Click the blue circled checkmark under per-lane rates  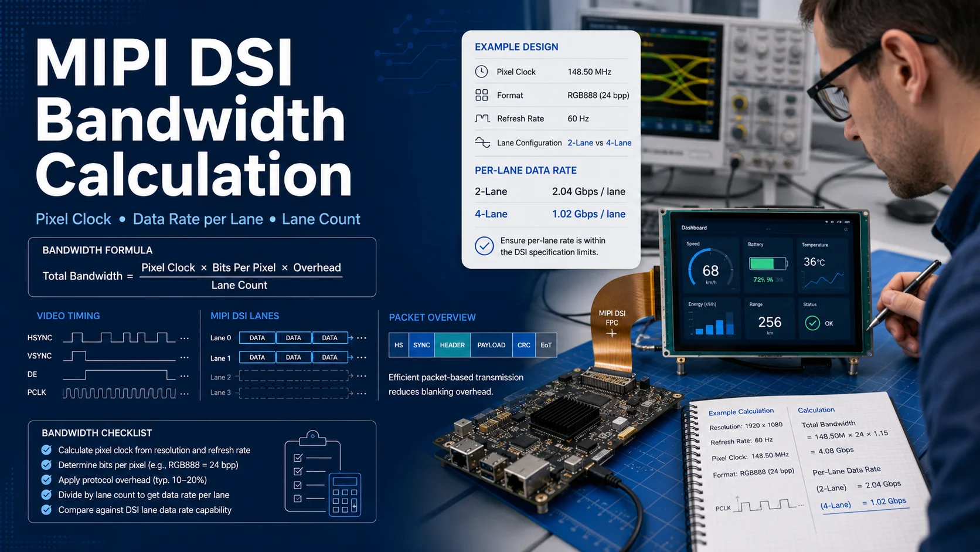[484, 246]
